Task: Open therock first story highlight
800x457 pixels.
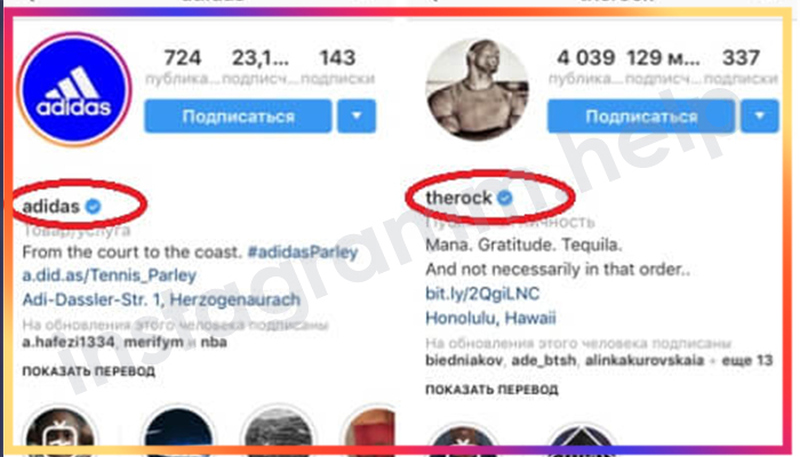Action: pos(463,440)
